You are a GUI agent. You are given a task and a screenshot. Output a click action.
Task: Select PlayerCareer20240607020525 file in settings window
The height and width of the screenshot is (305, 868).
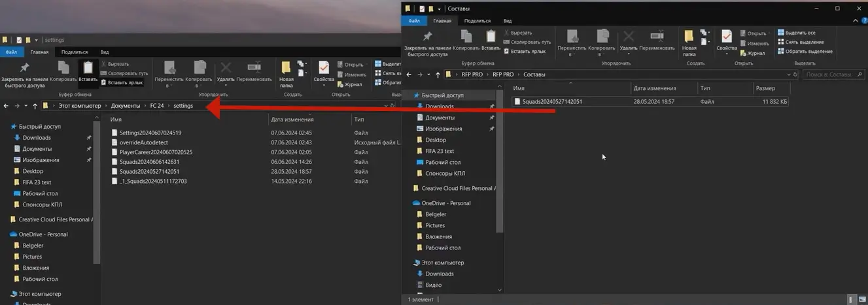point(156,152)
